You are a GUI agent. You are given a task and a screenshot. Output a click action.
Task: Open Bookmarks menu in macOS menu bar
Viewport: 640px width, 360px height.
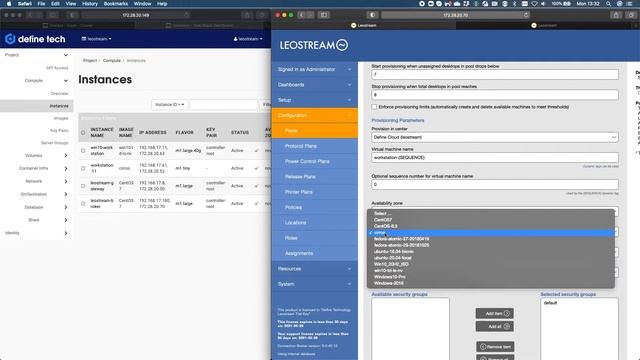[116, 4]
